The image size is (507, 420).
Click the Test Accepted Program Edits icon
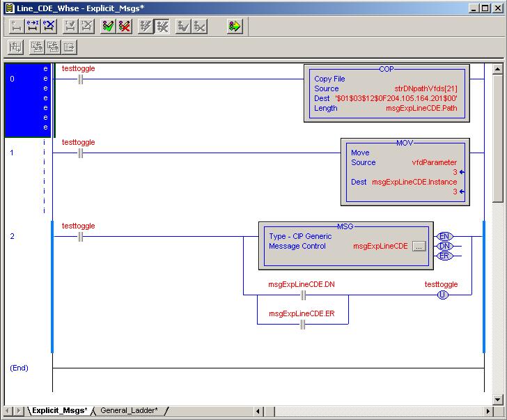[146, 26]
